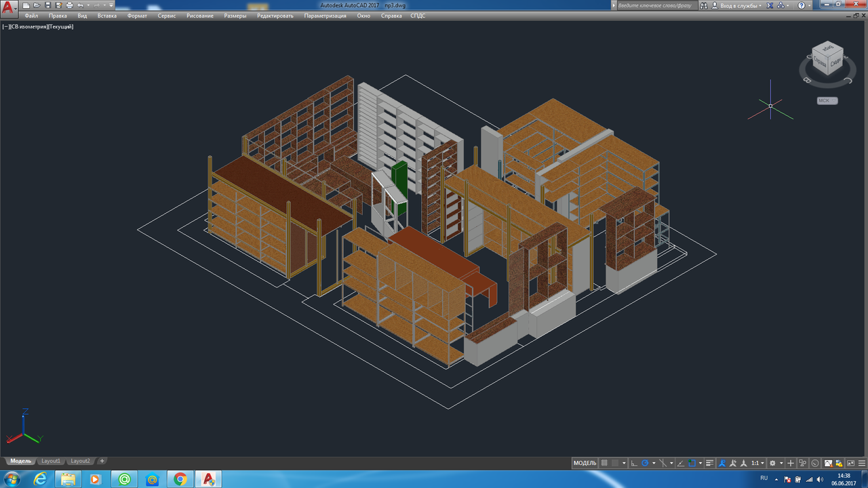Open the Формат menu
This screenshot has height=488, width=868.
click(x=137, y=16)
